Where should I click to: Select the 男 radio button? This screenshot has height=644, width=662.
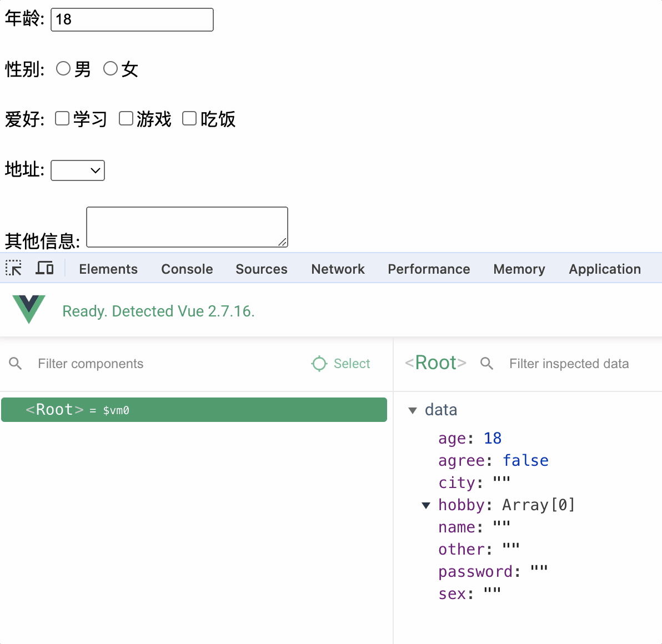(63, 68)
